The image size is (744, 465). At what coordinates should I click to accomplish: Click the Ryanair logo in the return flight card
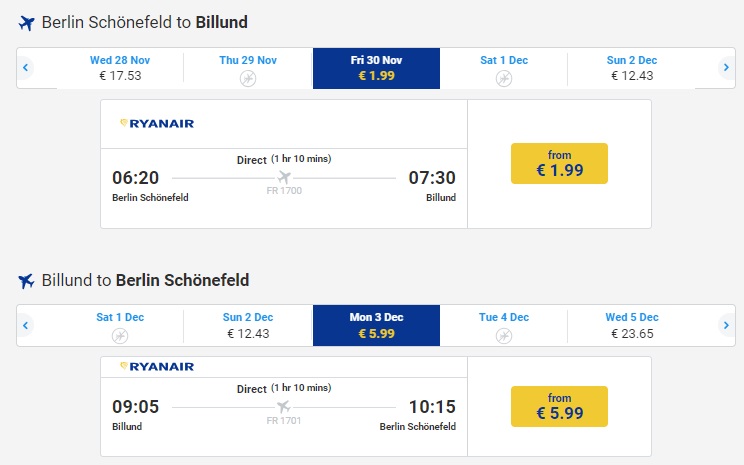click(157, 367)
